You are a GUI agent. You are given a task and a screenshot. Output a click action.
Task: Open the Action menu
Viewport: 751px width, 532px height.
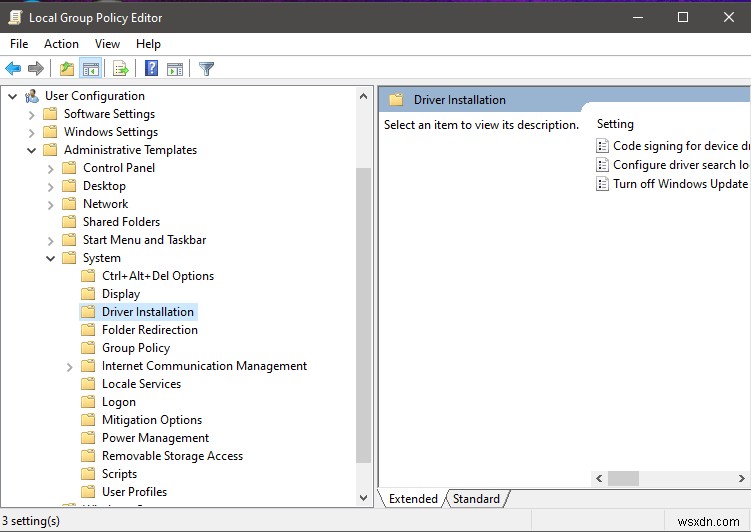61,44
